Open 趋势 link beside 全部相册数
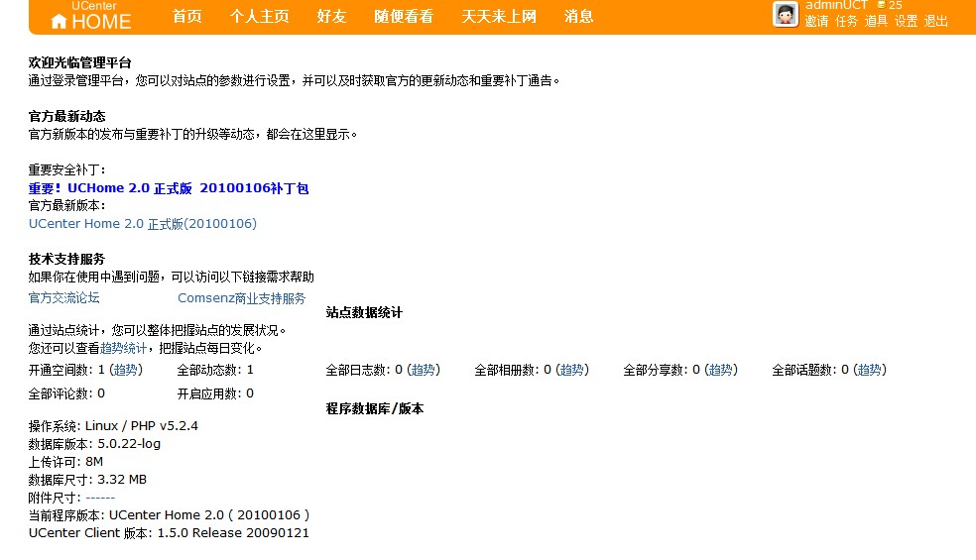The width and height of the screenshot is (976, 560). (572, 371)
